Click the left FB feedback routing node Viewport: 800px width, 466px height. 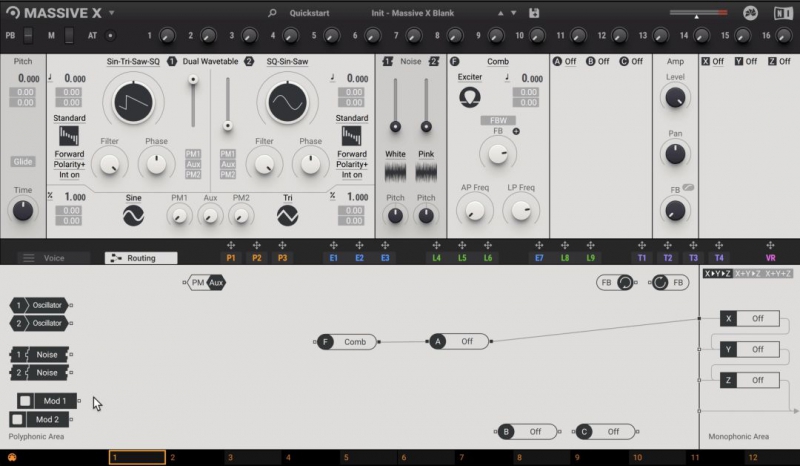(615, 282)
